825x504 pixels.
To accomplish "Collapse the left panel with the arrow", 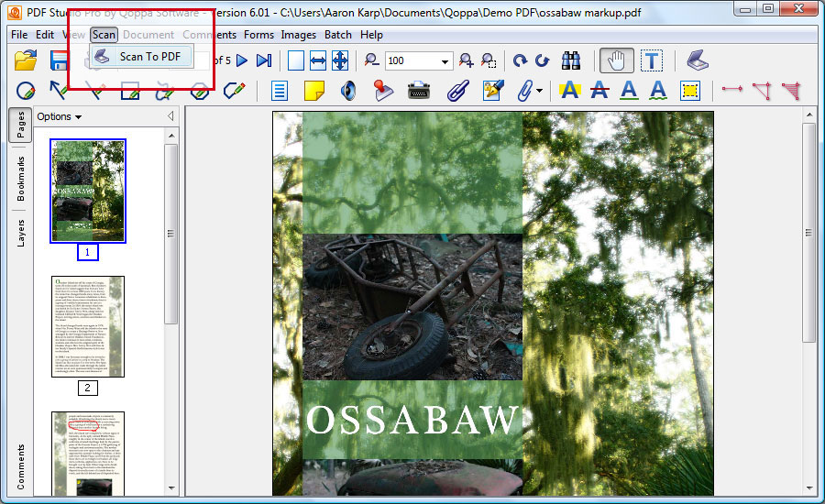I will pos(170,115).
